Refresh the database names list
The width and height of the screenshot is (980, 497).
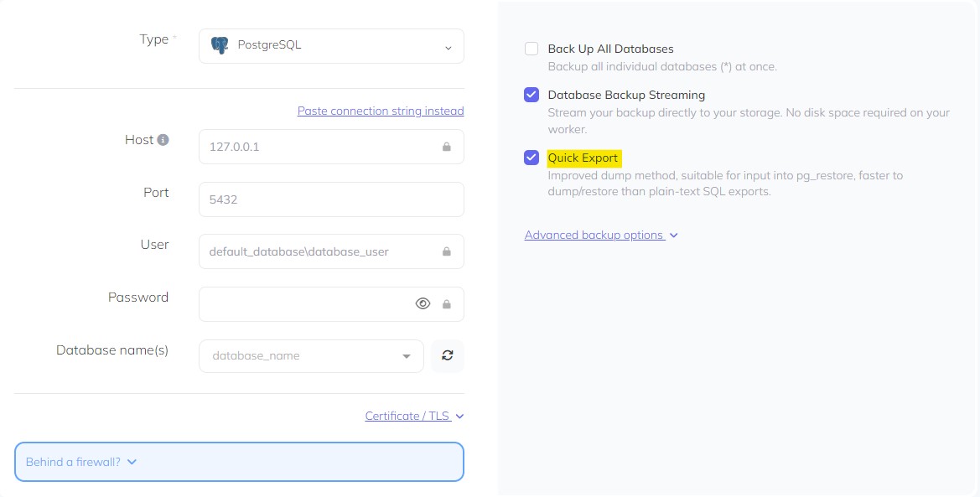[448, 355]
